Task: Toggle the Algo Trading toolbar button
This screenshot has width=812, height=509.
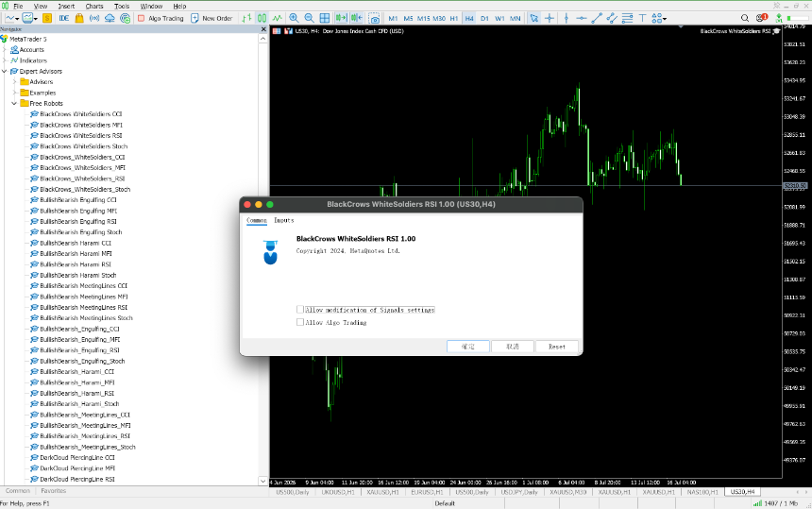Action: pyautogui.click(x=161, y=18)
